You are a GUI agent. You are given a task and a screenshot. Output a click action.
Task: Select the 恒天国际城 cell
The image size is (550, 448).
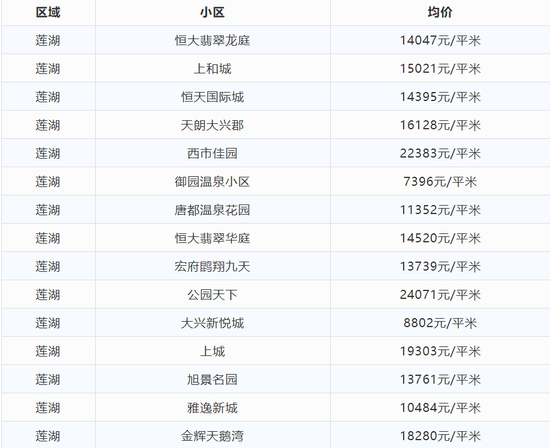click(213, 97)
